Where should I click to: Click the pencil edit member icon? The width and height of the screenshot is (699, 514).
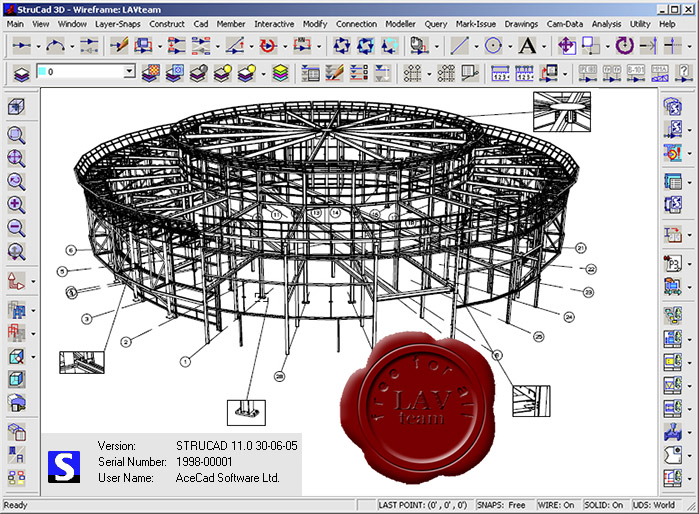click(119, 46)
